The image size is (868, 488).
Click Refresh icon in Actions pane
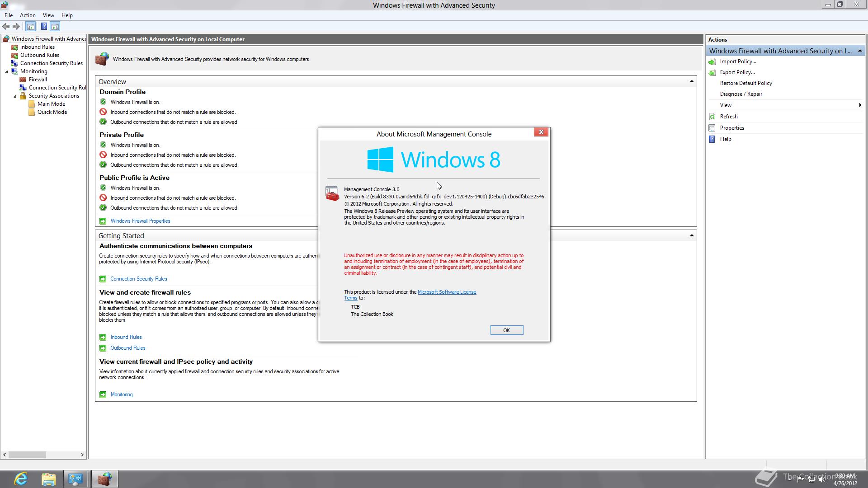(x=712, y=117)
